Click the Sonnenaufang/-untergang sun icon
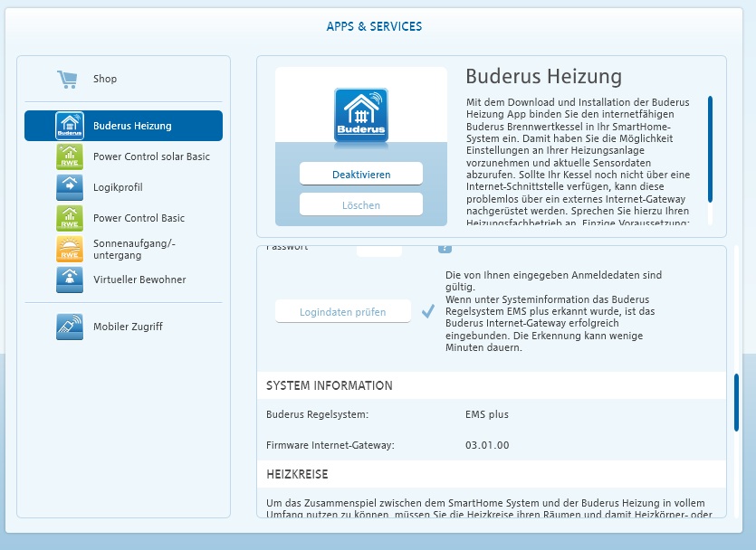Image resolution: width=756 pixels, height=550 pixels. (x=70, y=249)
